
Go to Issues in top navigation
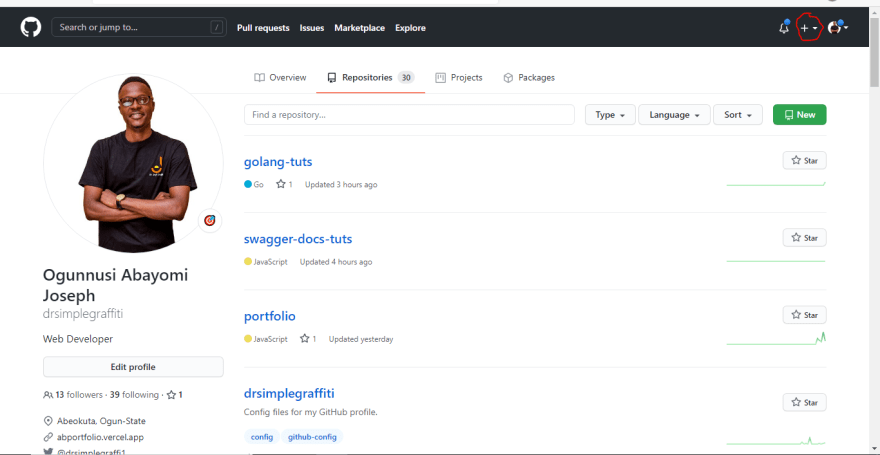click(x=311, y=27)
